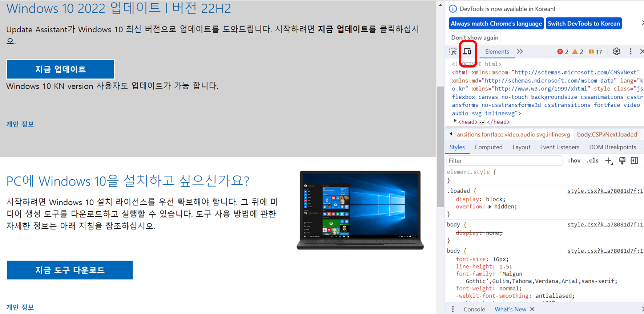The image size is (644, 314).
Task: Toggle the device toolbar icon
Action: tap(467, 52)
